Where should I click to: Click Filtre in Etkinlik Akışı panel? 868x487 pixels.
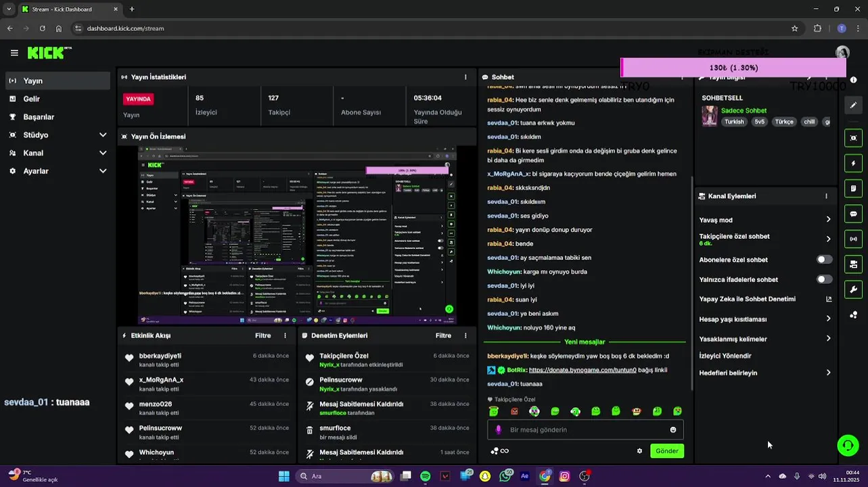[x=263, y=335]
